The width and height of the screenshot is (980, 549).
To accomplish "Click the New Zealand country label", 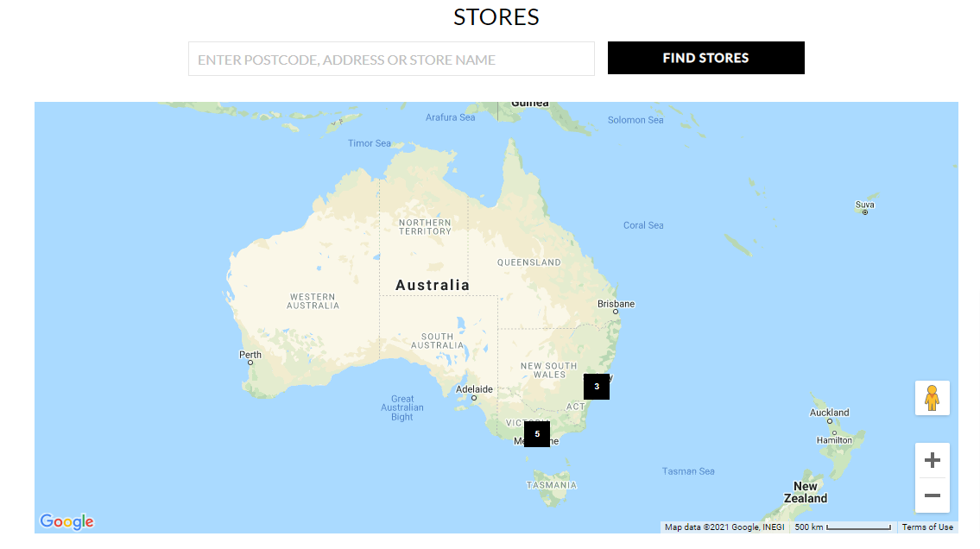I will (x=806, y=492).
